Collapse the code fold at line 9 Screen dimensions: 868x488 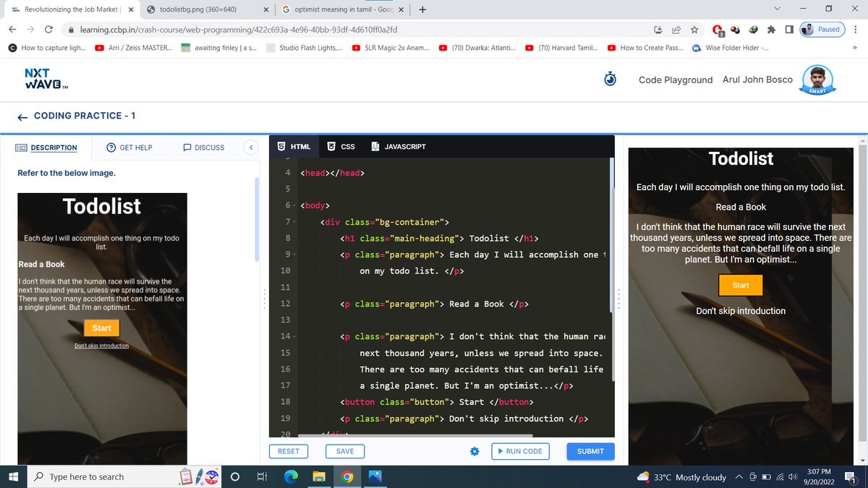[x=296, y=254]
